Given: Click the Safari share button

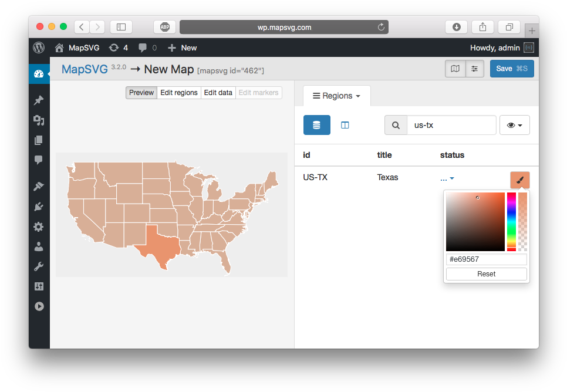Looking at the screenshot, I should pos(482,27).
